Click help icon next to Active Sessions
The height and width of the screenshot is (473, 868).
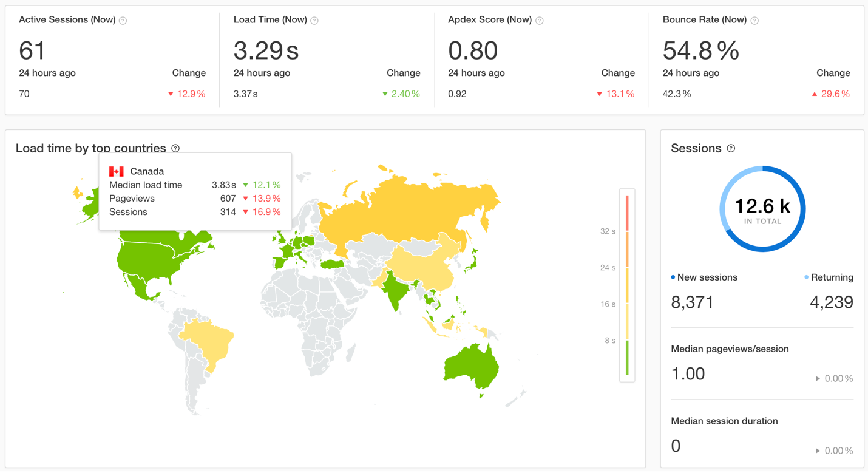pos(123,21)
